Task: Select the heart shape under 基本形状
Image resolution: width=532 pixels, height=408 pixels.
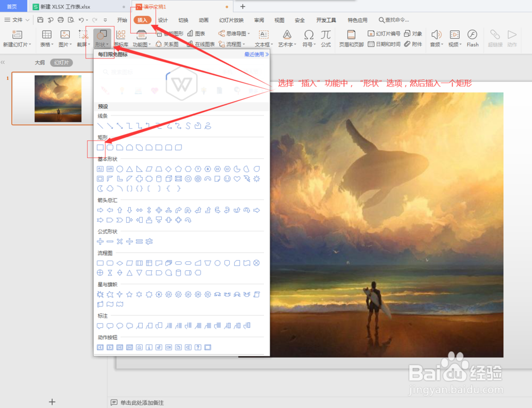Action: coord(237,179)
